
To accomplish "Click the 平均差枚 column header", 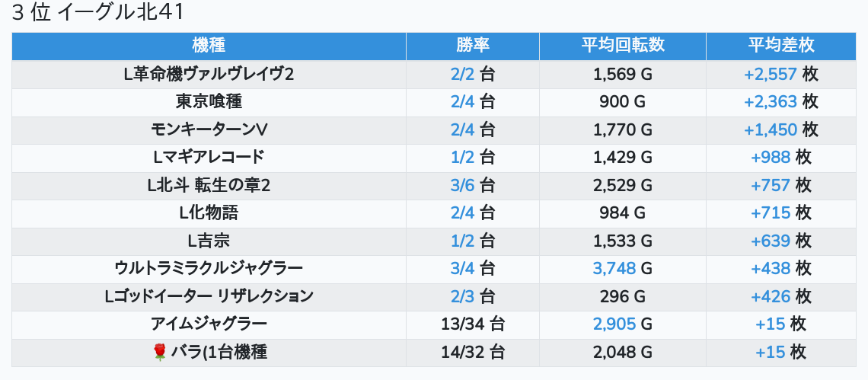I will [x=780, y=46].
